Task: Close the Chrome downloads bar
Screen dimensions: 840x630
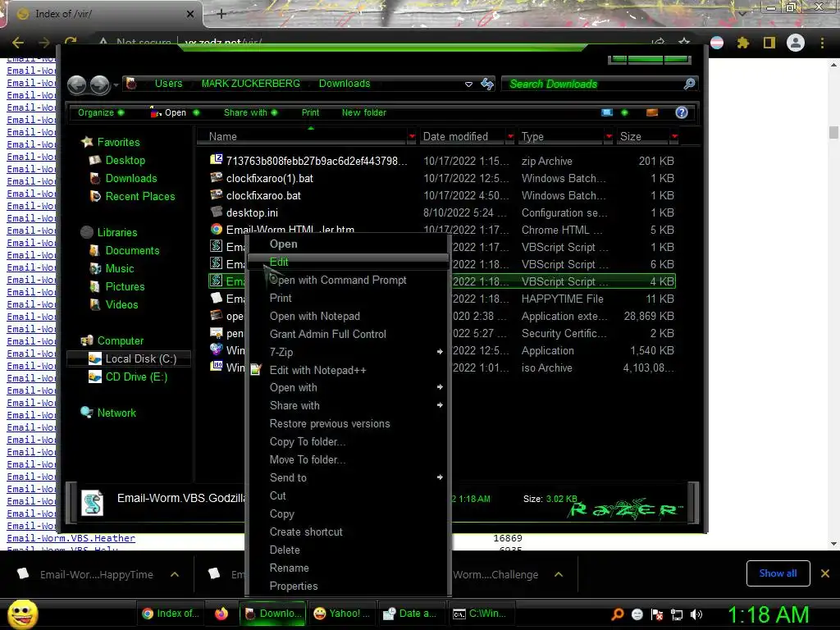Action: (825, 573)
